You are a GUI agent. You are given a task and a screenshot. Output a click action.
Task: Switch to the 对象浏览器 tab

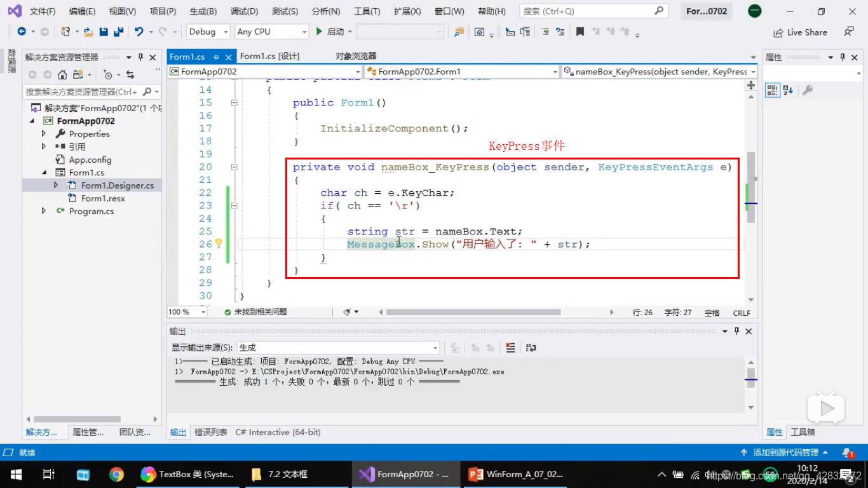tap(356, 57)
